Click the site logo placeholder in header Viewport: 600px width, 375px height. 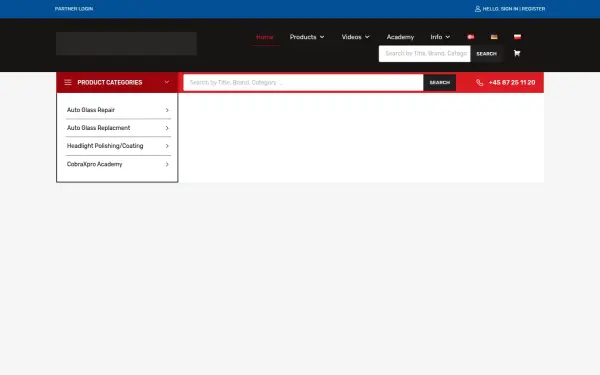pos(127,43)
